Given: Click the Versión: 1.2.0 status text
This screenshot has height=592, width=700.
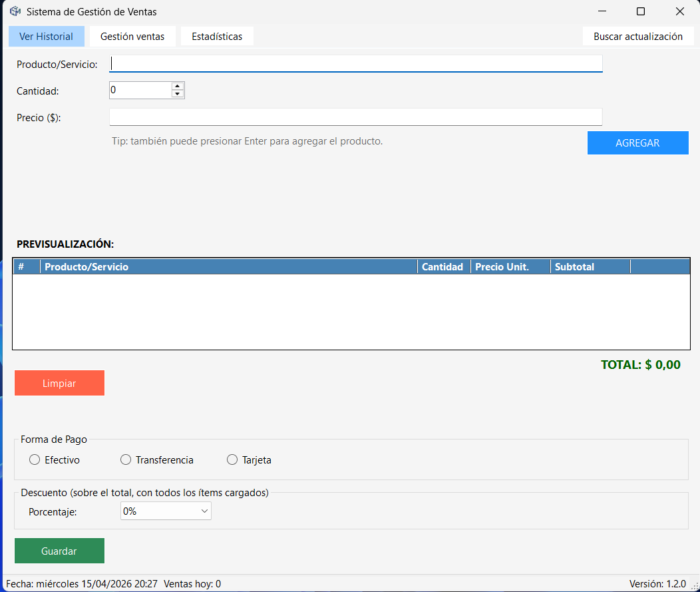Looking at the screenshot, I should (657, 584).
